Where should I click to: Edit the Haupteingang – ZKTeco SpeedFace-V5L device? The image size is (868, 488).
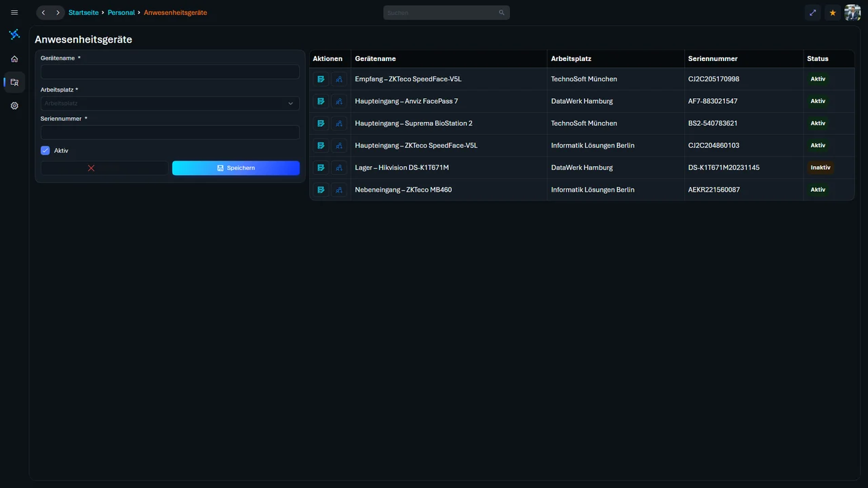click(x=321, y=146)
